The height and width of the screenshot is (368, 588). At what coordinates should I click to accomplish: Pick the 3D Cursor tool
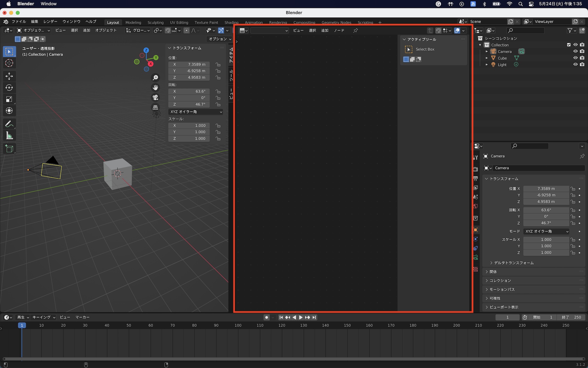pos(9,63)
